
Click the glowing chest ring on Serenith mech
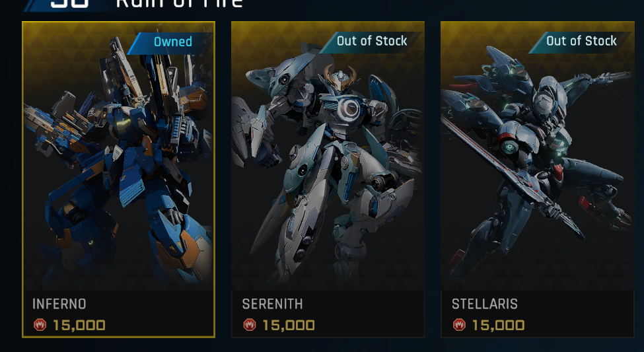tap(349, 108)
